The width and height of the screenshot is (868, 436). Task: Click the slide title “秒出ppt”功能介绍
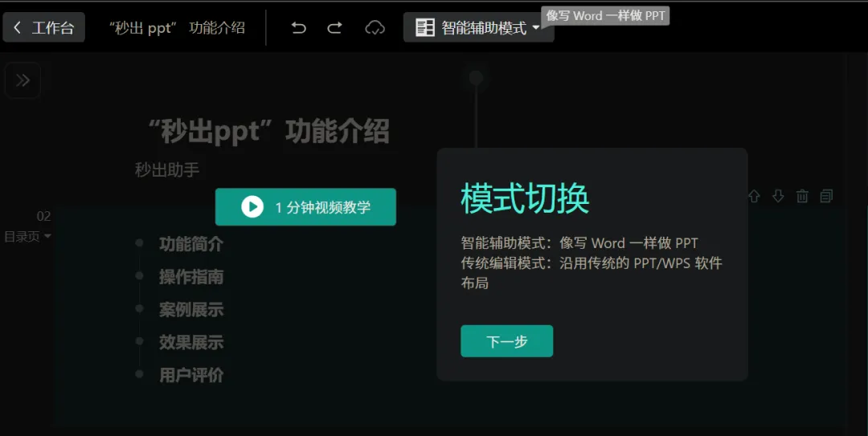[x=269, y=132]
